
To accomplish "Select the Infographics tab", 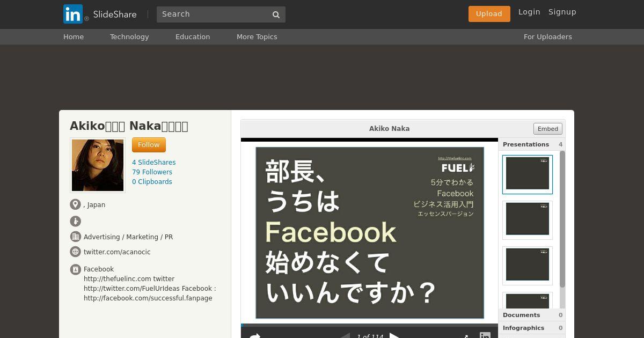I will [x=532, y=328].
